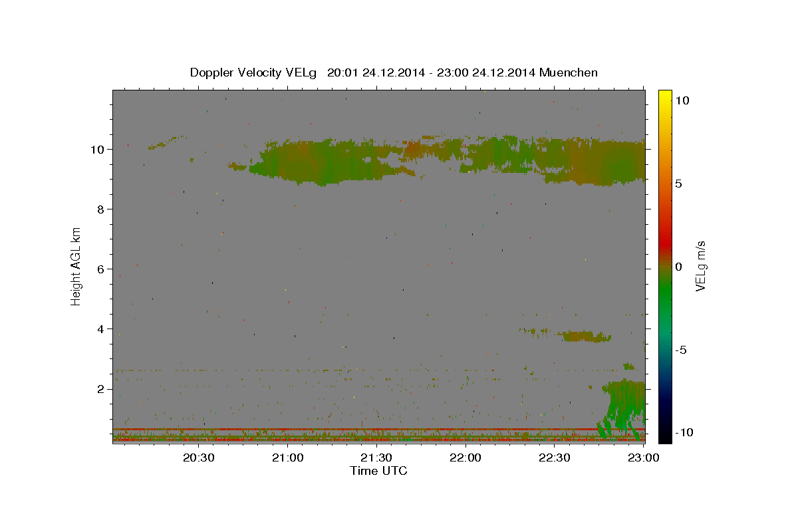Viewport: 798px width, 532px height.
Task: Click the 'Height AGL km' axis title
Action: [x=76, y=265]
